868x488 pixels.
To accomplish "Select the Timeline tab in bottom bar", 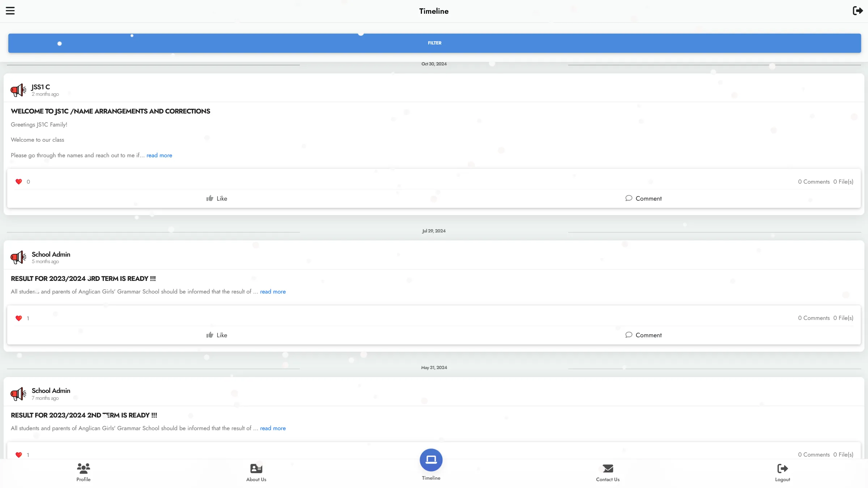I will pos(431,465).
